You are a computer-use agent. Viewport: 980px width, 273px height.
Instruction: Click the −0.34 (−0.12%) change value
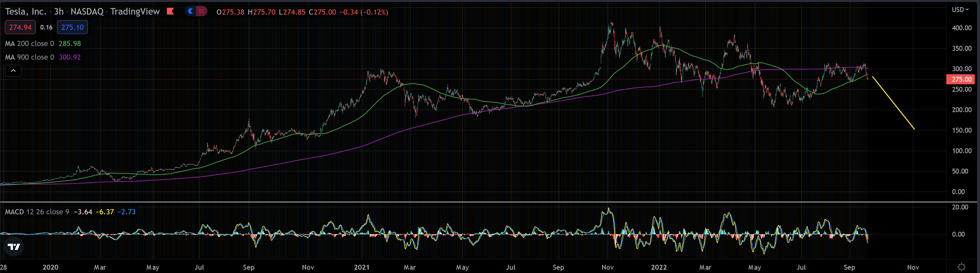[x=364, y=12]
